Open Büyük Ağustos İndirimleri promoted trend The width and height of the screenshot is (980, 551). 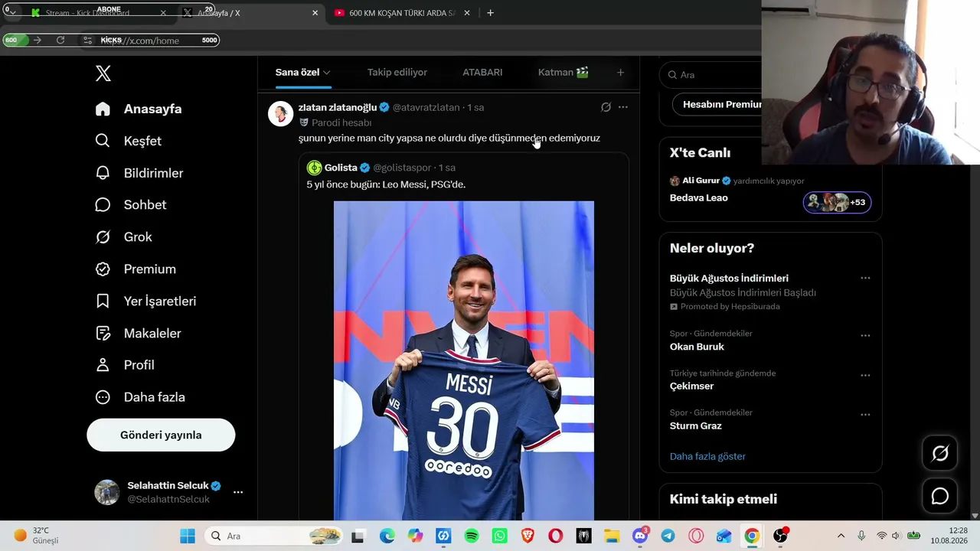pos(729,279)
